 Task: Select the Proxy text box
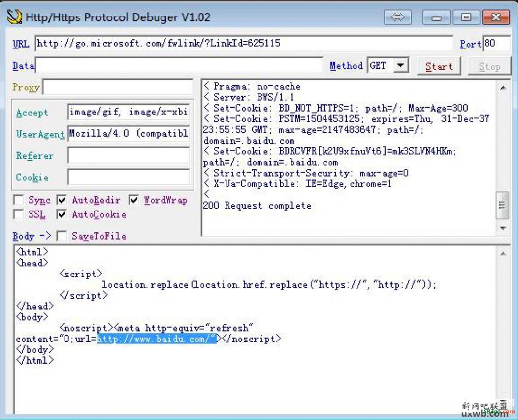[x=118, y=87]
